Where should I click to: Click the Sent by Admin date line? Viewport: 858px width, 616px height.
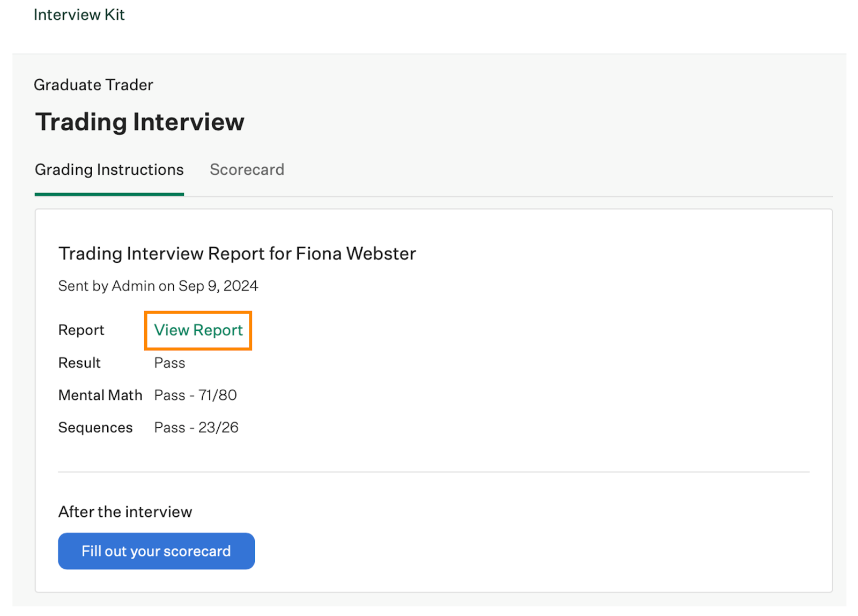point(158,286)
